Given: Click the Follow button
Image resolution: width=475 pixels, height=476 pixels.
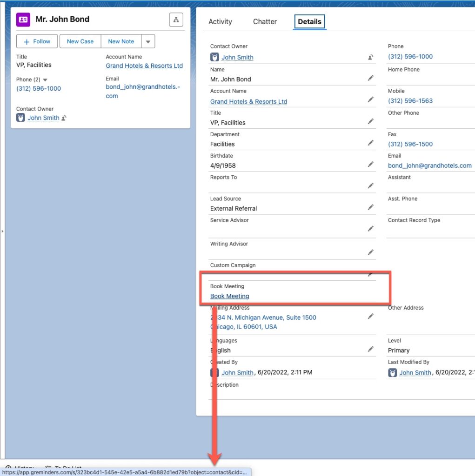Looking at the screenshot, I should [x=37, y=41].
